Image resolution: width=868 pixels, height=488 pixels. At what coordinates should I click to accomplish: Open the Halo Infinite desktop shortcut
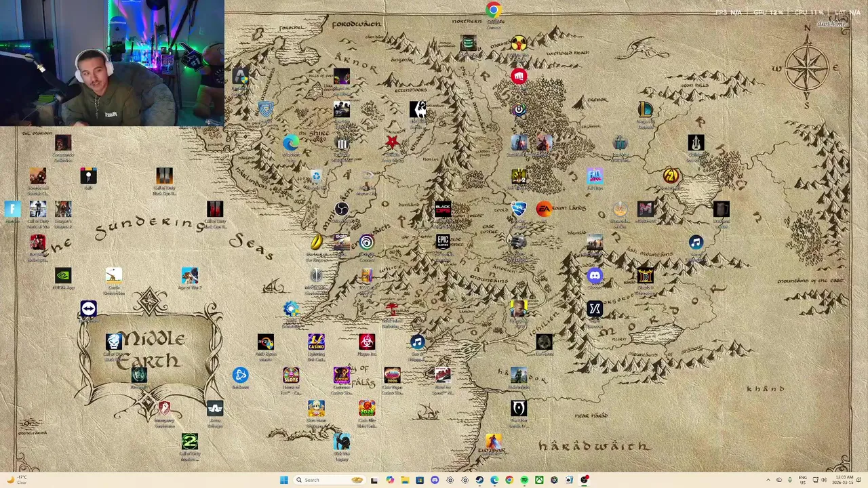coord(519,375)
